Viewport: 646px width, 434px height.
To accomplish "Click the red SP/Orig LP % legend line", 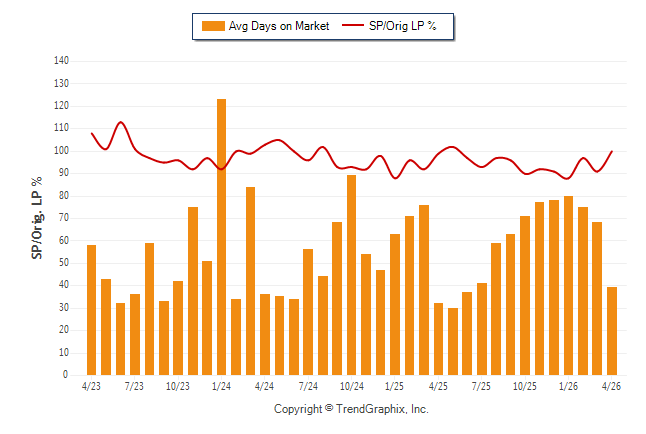I will click(x=353, y=26).
